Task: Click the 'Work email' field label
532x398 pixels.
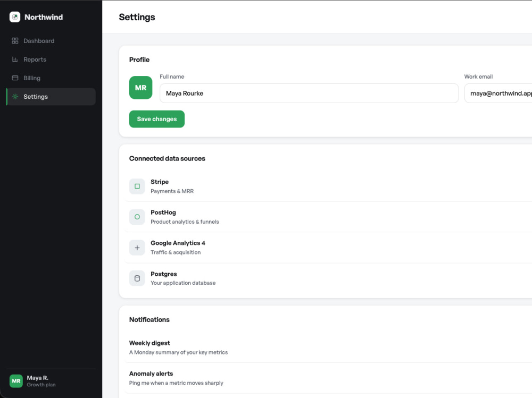Action: [478, 77]
